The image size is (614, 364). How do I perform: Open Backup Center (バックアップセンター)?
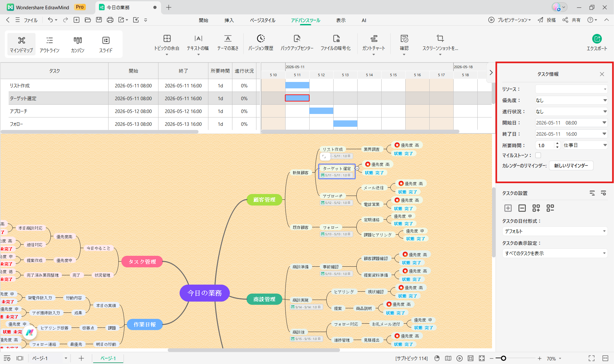[x=297, y=43]
